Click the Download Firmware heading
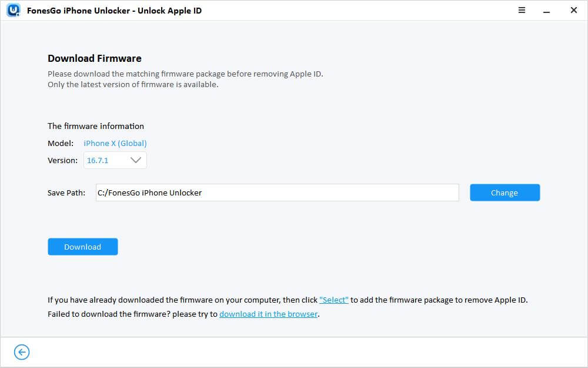Image resolution: width=588 pixels, height=368 pixels. pyautogui.click(x=94, y=58)
